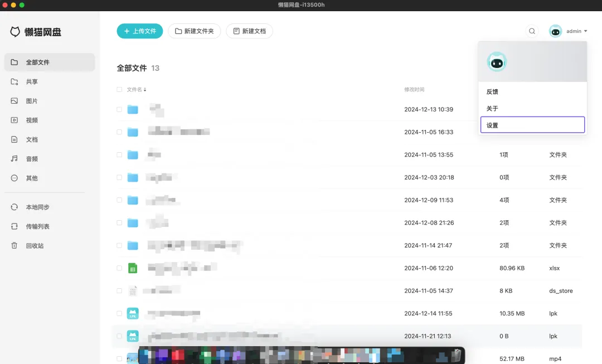This screenshot has height=364, width=602.
Task: Click the large robot avatar in dropdown panel
Action: pos(497,62)
